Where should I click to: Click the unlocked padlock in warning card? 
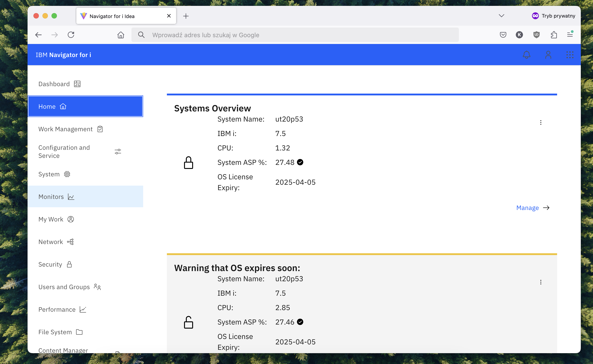pyautogui.click(x=189, y=322)
